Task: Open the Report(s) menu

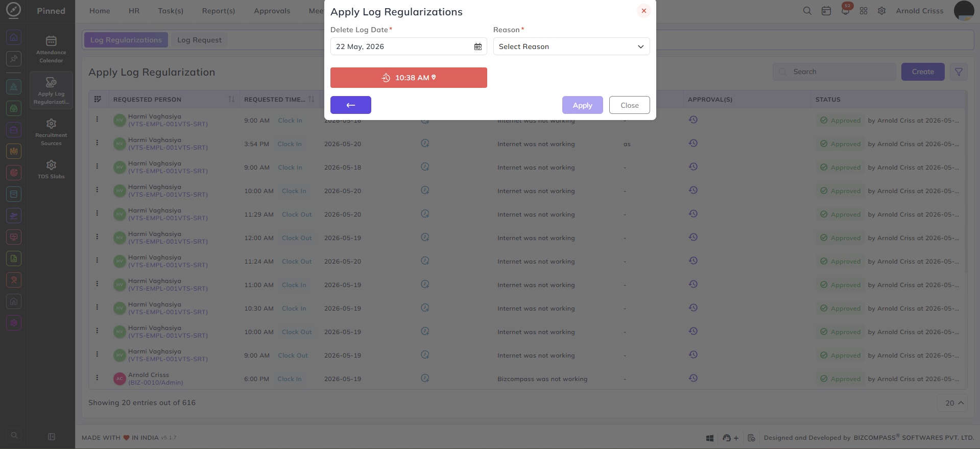Action: pos(219,11)
